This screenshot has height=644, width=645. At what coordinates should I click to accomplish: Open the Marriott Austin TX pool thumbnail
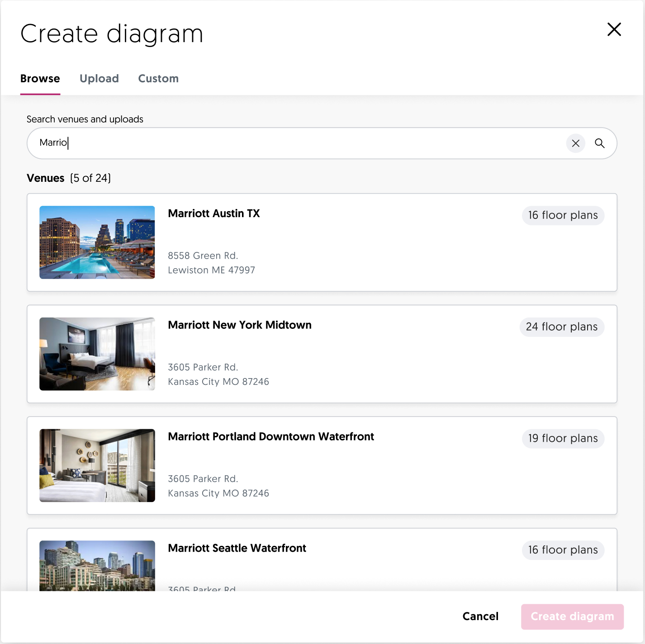(x=97, y=242)
